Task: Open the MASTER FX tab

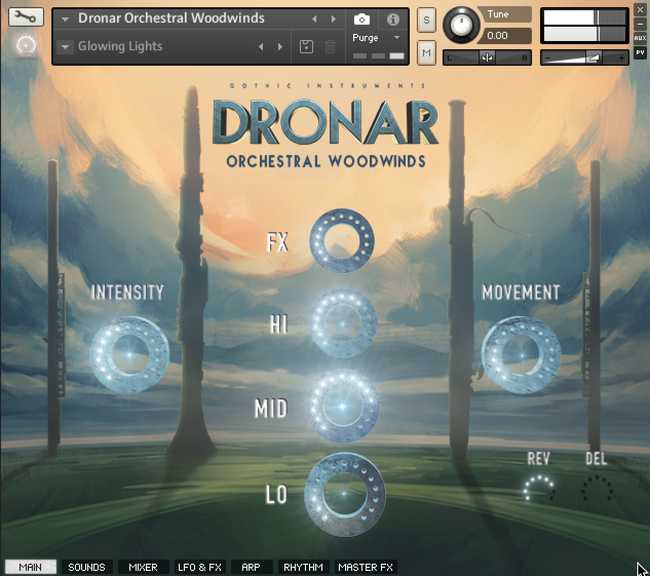Action: [365, 567]
